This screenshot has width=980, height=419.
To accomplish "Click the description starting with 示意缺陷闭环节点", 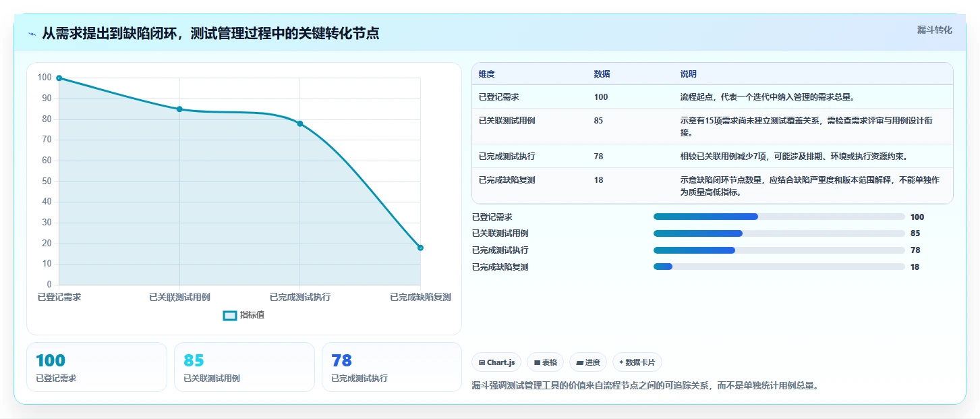I will pyautogui.click(x=811, y=186).
